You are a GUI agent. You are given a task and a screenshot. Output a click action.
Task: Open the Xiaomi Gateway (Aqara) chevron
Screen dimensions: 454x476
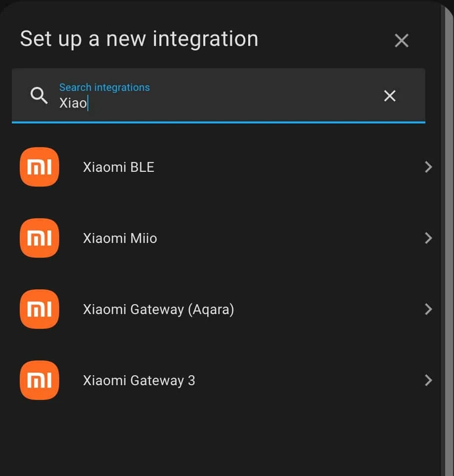click(428, 309)
